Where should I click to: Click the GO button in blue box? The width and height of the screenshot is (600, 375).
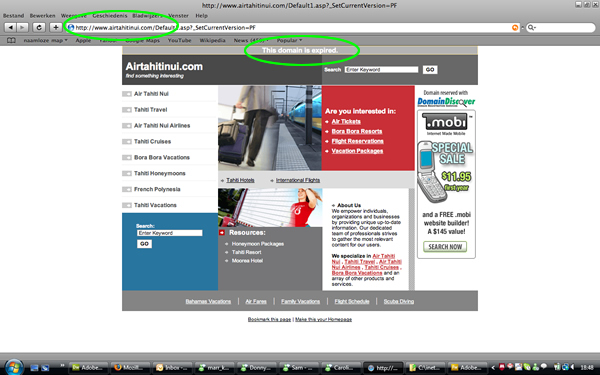[144, 244]
